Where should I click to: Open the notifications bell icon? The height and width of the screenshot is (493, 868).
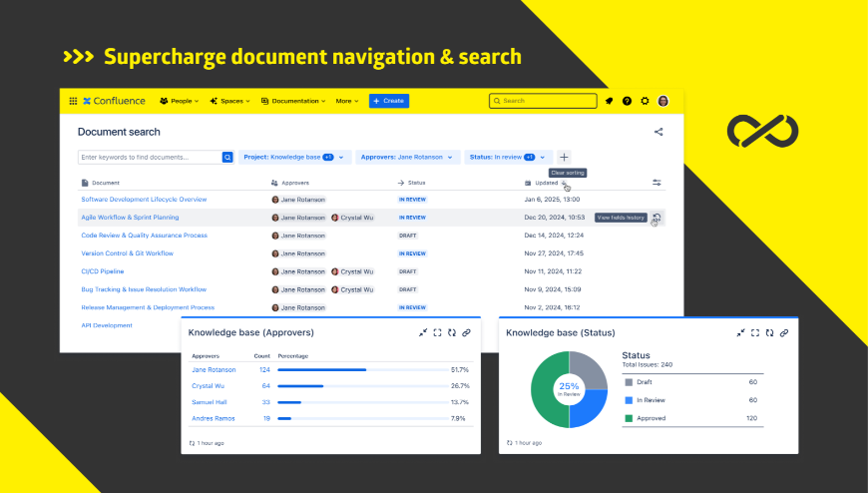tap(609, 101)
